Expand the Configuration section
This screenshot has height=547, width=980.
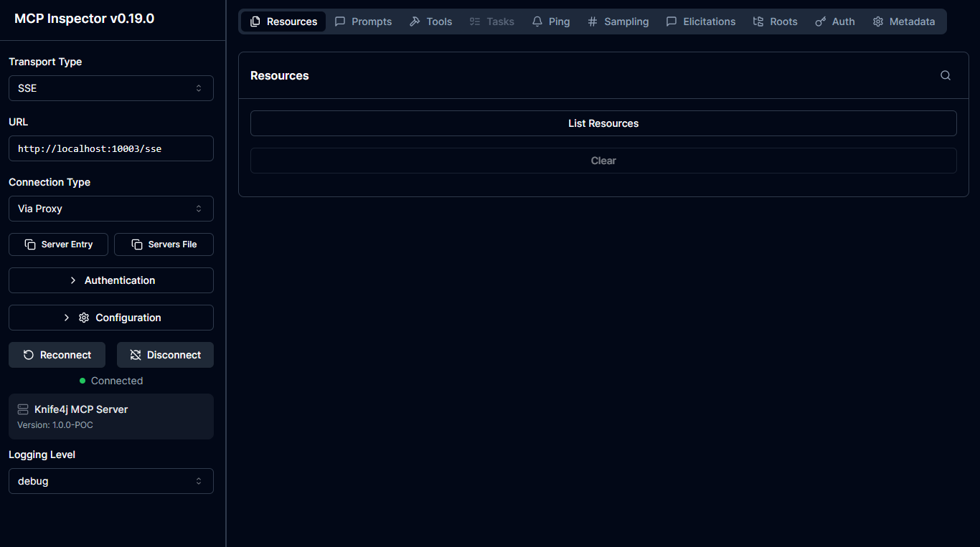111,318
